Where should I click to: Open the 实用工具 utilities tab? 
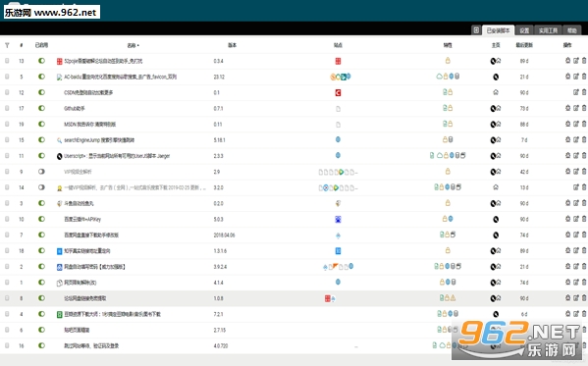point(548,30)
